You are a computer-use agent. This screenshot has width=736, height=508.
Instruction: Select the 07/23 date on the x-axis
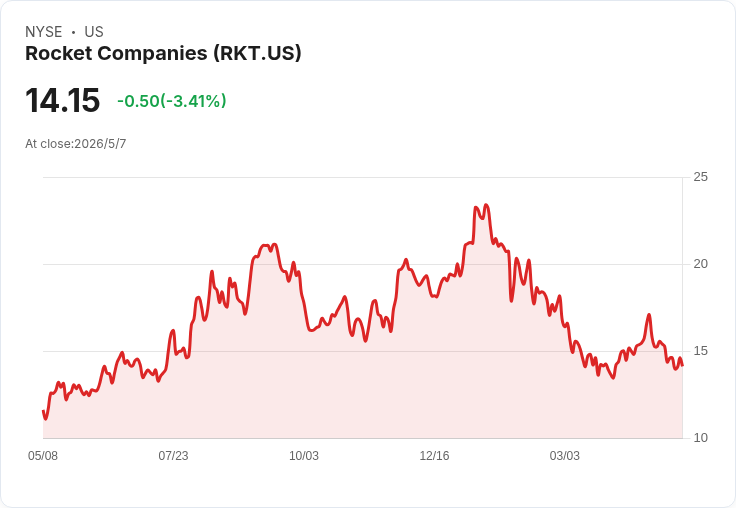pyautogui.click(x=173, y=455)
